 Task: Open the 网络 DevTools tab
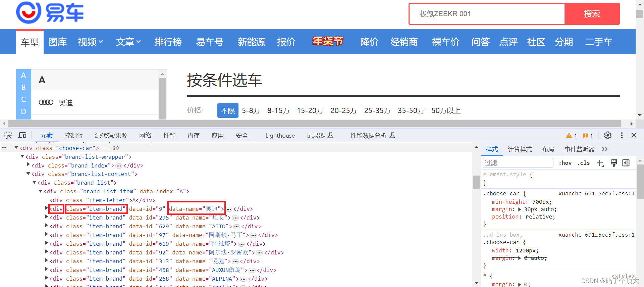(x=145, y=136)
